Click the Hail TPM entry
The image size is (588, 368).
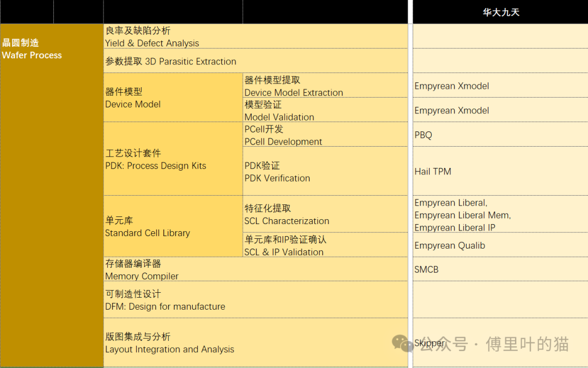tap(433, 171)
